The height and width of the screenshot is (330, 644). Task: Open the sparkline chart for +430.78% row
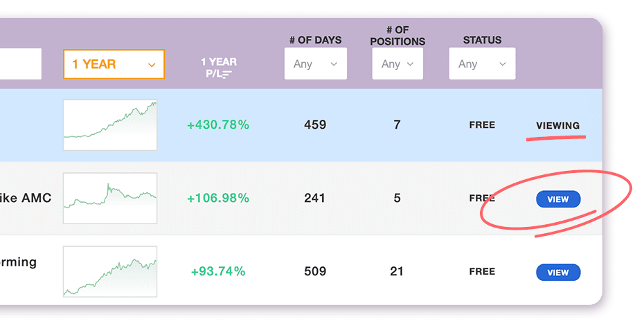pos(110,125)
